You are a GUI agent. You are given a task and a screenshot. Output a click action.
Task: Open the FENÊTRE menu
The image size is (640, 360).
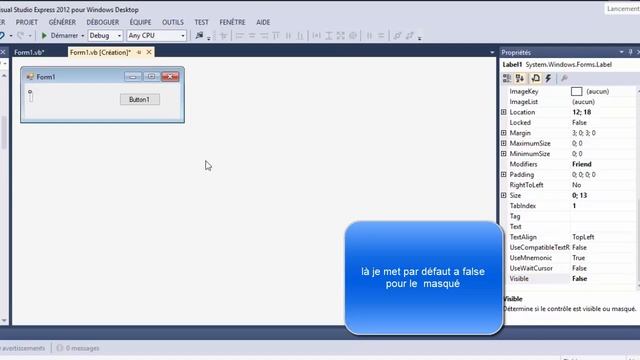point(232,22)
